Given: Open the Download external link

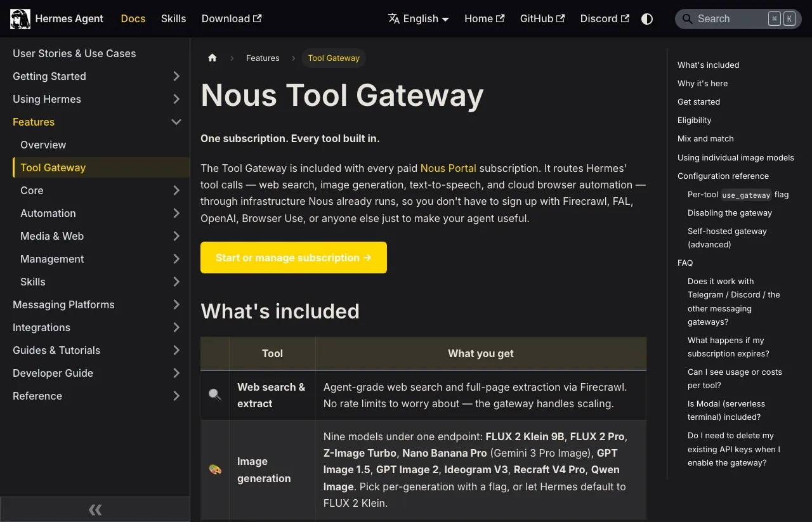Looking at the screenshot, I should point(232,19).
